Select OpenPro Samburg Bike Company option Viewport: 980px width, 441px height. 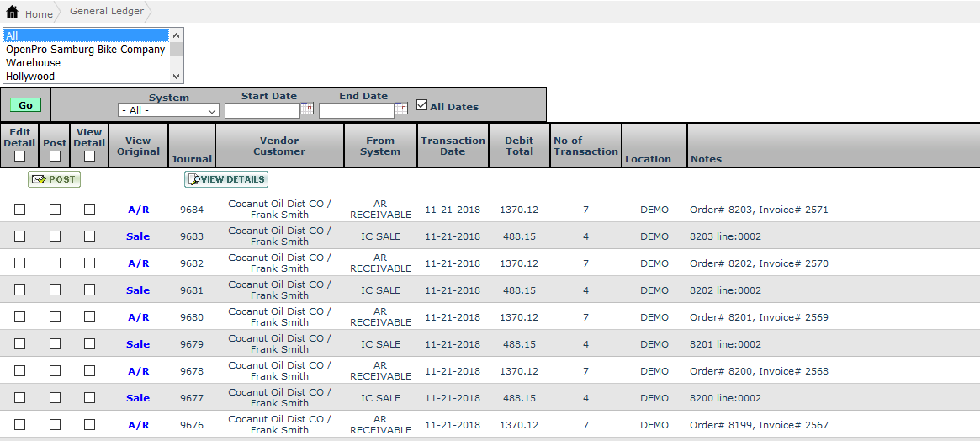85,50
